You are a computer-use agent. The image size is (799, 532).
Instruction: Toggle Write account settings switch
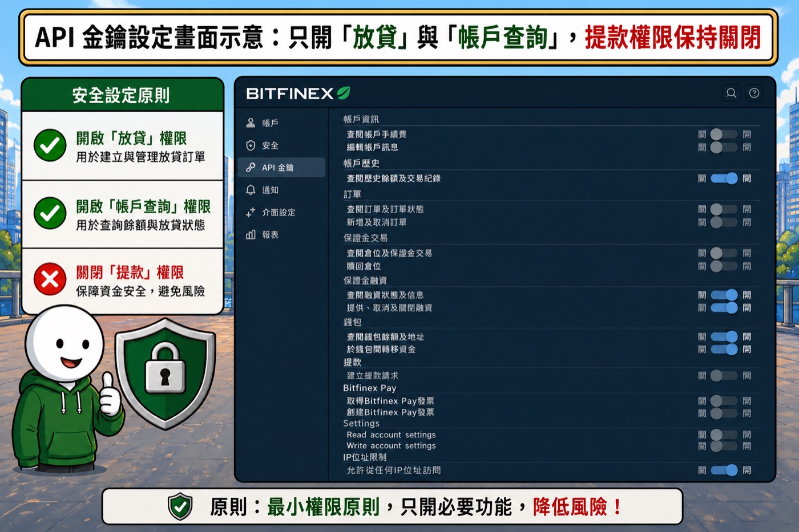point(724,446)
